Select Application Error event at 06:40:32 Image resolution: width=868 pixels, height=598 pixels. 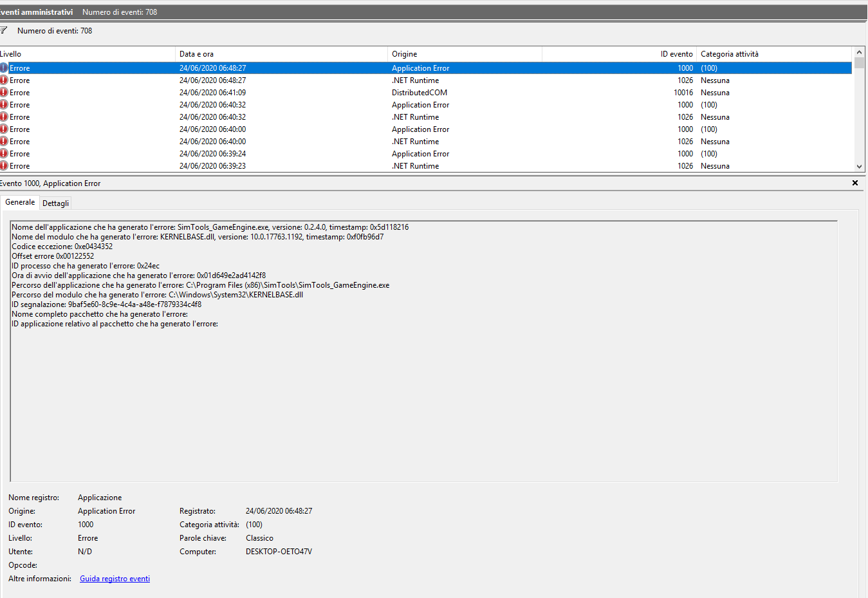coord(420,105)
